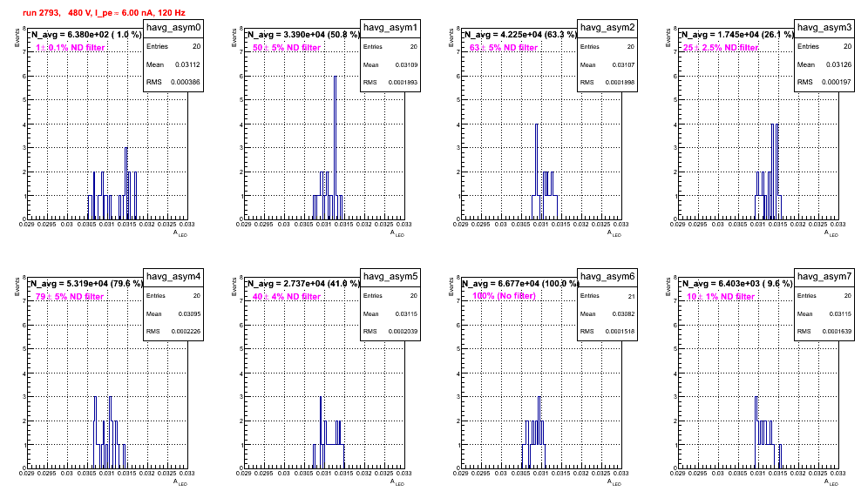Select the havg_asym3 stats box title
The height and width of the screenshot is (498, 868).
point(824,27)
